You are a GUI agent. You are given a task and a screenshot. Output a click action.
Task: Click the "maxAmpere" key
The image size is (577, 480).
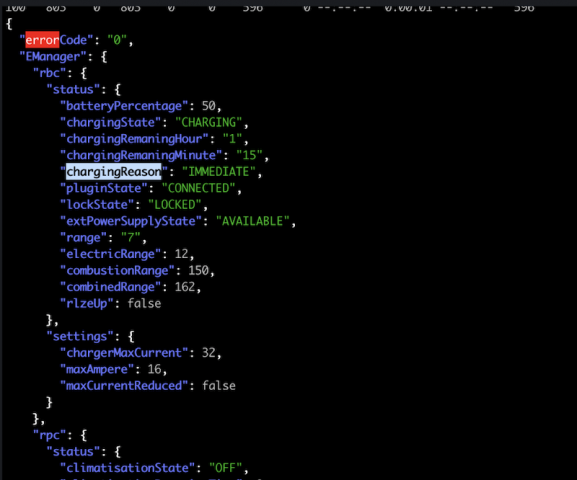(x=97, y=369)
